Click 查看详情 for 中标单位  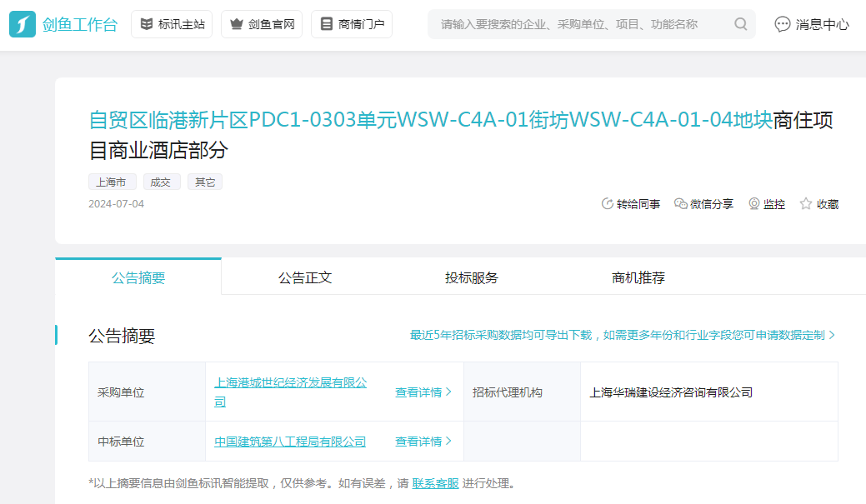(423, 442)
